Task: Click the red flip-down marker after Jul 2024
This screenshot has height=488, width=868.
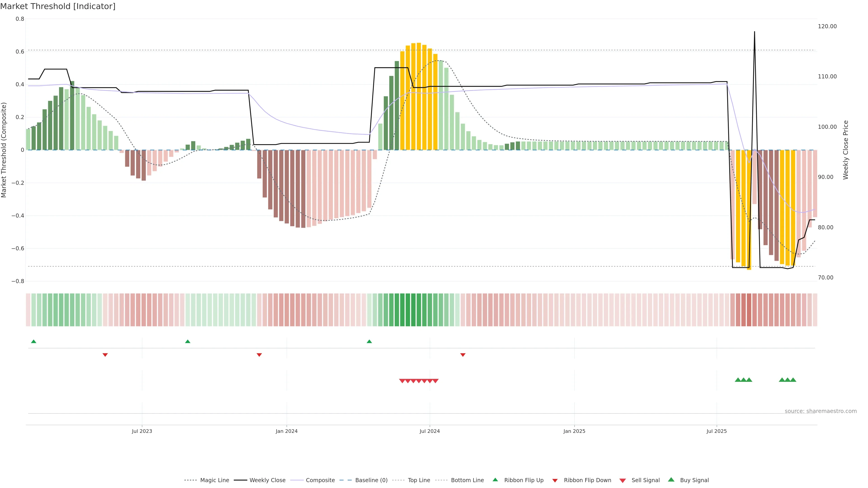Action: pos(463,355)
